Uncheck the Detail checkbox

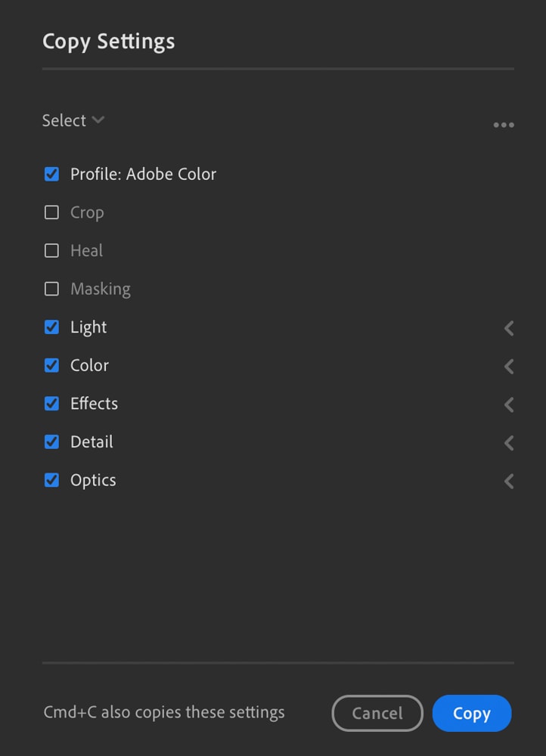click(51, 442)
